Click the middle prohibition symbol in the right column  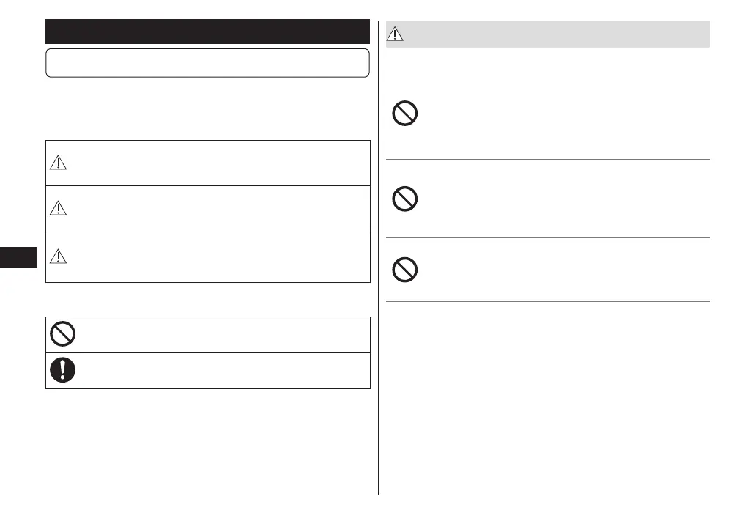click(x=405, y=199)
